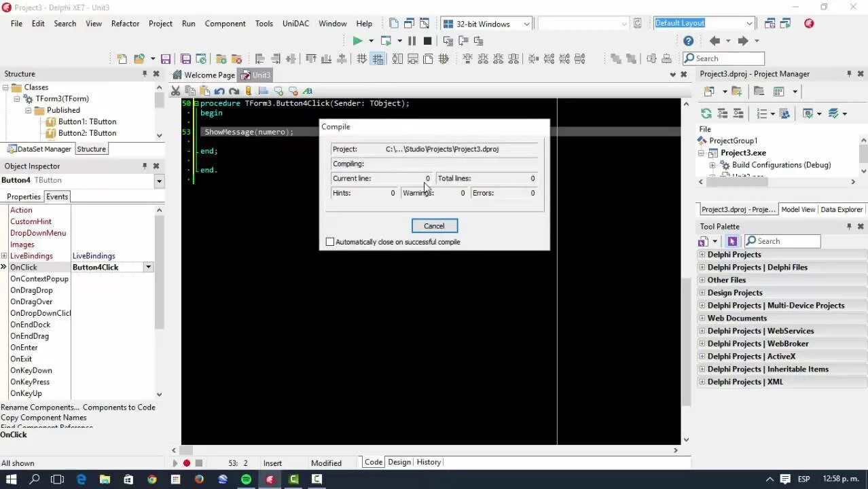Expand the Web Documents palette category
Image resolution: width=868 pixels, height=489 pixels.
[702, 319]
